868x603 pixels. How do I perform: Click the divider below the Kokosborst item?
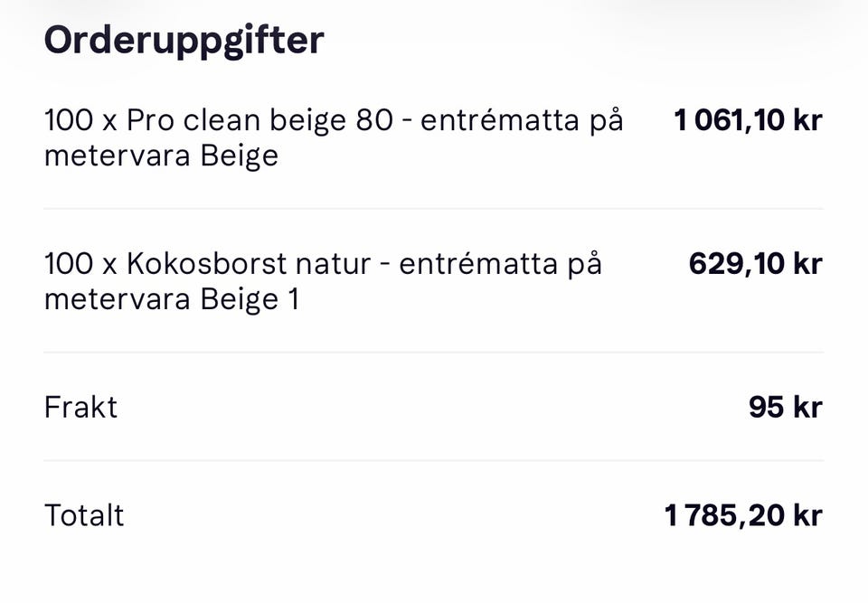(x=434, y=353)
